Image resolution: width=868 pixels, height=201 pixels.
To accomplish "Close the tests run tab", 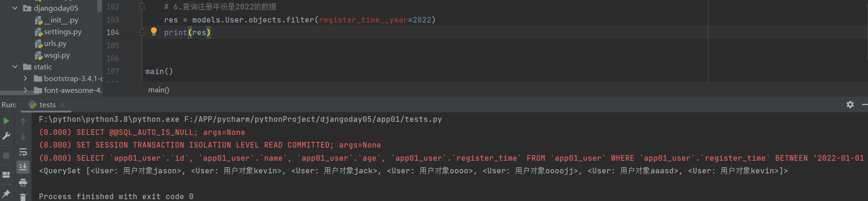I will [x=62, y=104].
